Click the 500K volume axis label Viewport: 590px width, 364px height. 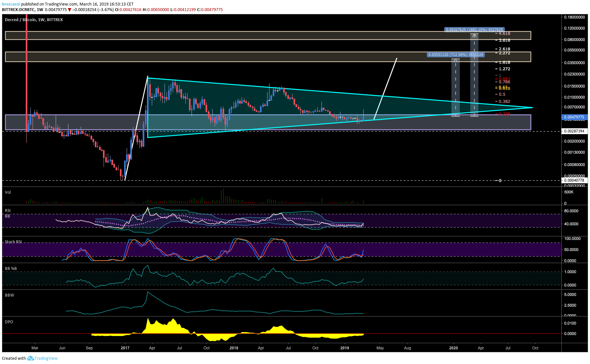pos(569,192)
